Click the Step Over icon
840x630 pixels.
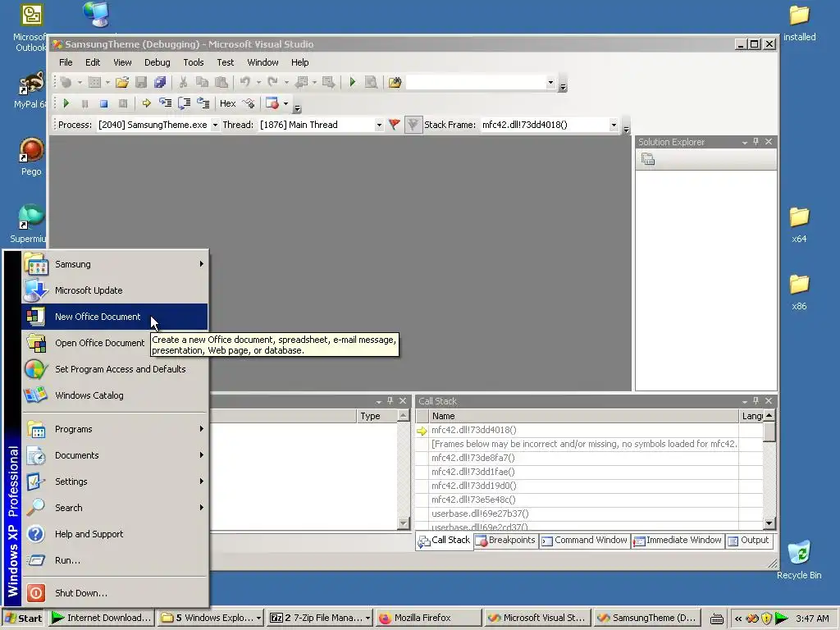click(x=184, y=103)
